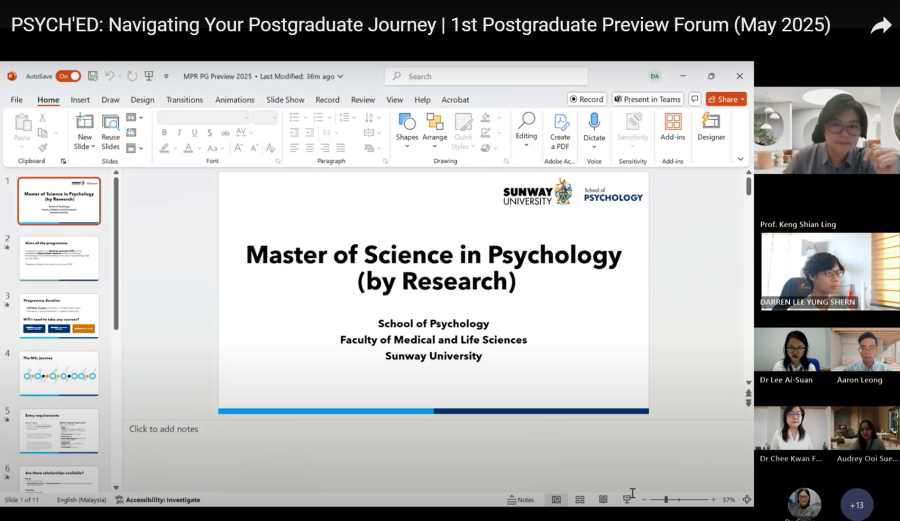Screen dimensions: 900x521
Task: Click the YouTube share arrow icon
Action: [880, 25]
